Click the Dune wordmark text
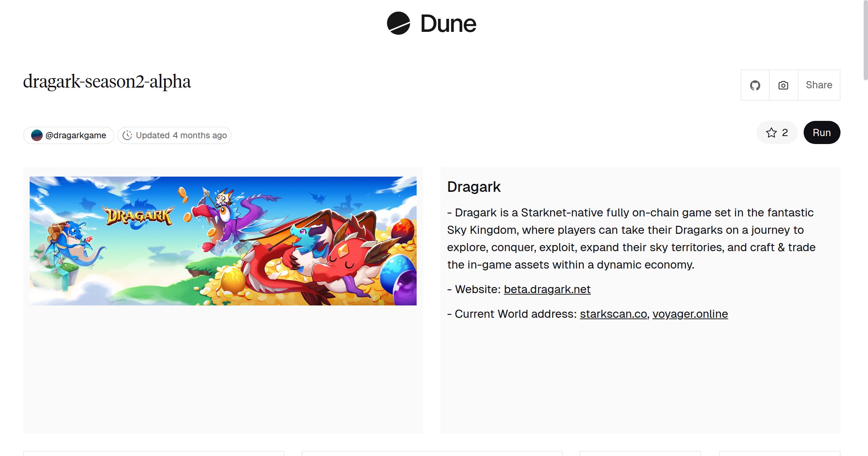The height and width of the screenshot is (456, 868). coord(448,24)
